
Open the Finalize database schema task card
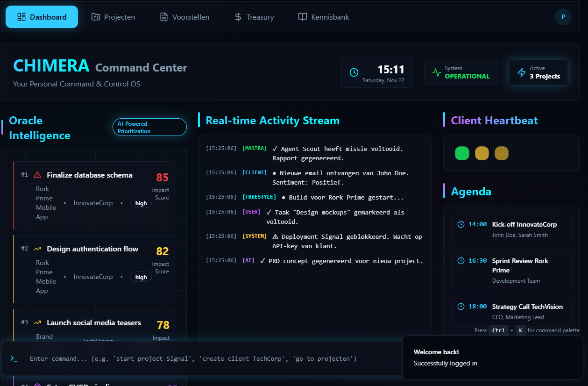93,195
